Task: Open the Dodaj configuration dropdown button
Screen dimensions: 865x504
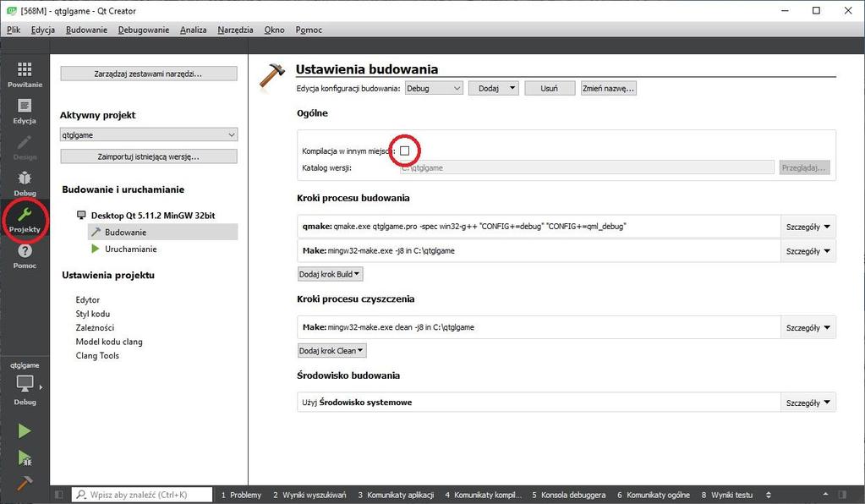Action: (494, 88)
